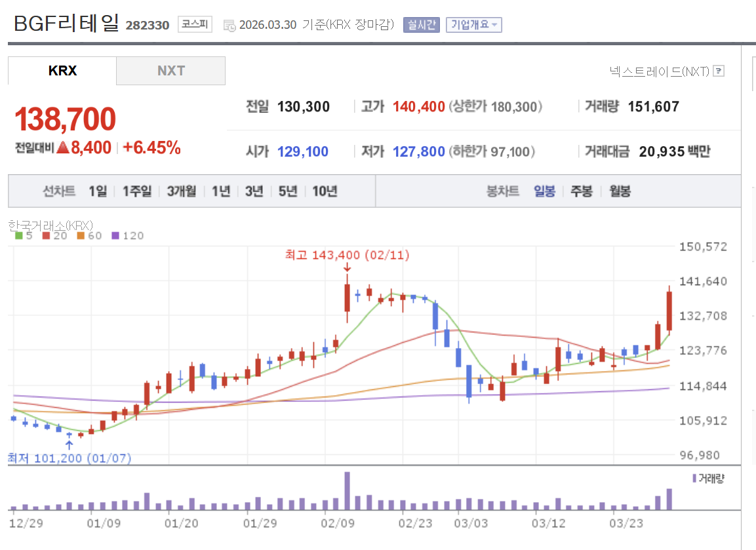Click the 03/23 date axis label
The width and height of the screenshot is (756, 550).
tap(626, 524)
